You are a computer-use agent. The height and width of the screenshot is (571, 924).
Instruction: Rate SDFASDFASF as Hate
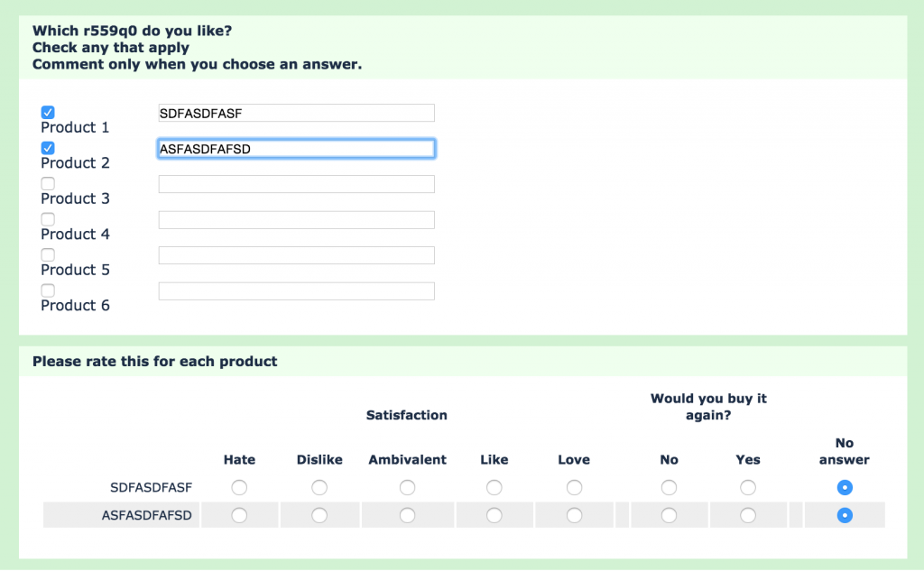click(239, 488)
